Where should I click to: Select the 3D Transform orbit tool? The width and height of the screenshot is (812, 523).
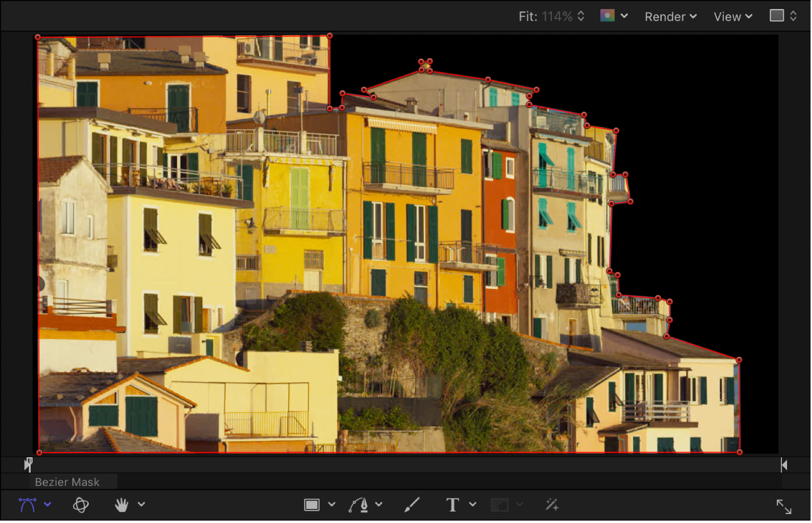(x=81, y=505)
